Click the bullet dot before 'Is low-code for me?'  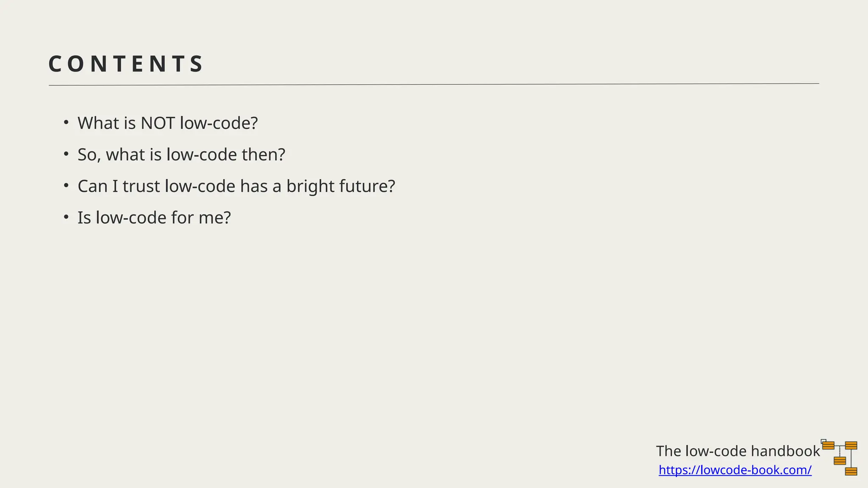click(x=66, y=217)
